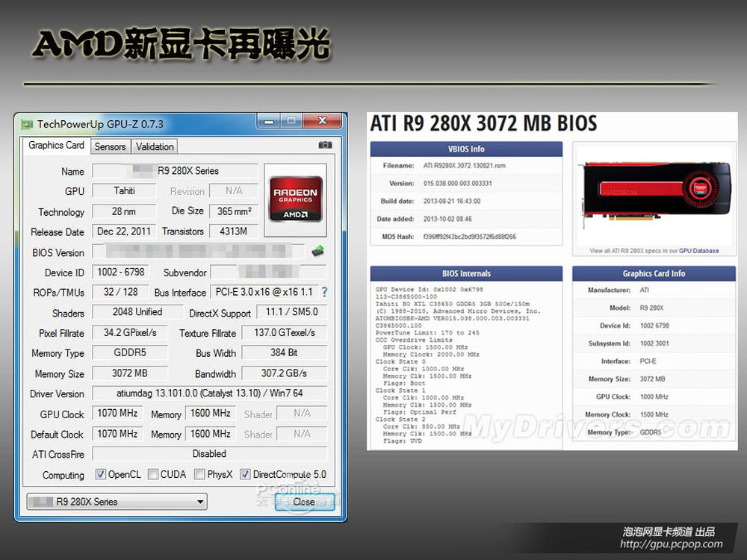Image resolution: width=747 pixels, height=560 pixels.
Task: Click the Release Date field Dec 22, 2011
Action: pos(124,231)
